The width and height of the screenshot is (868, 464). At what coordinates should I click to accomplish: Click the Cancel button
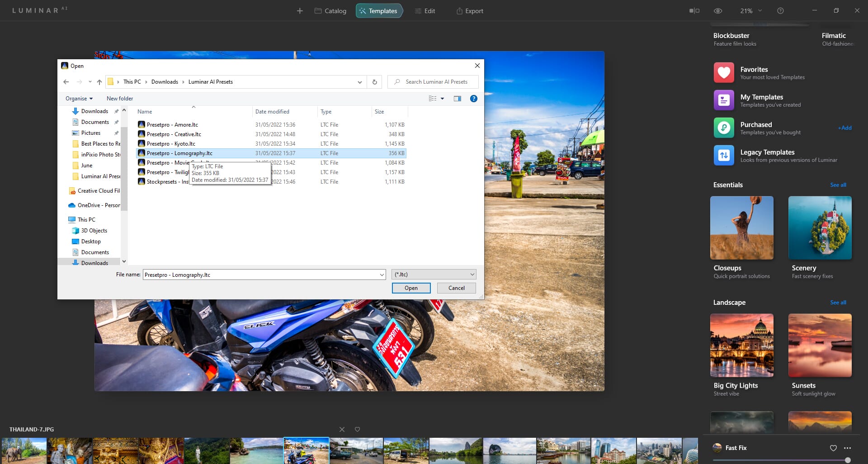pos(456,288)
